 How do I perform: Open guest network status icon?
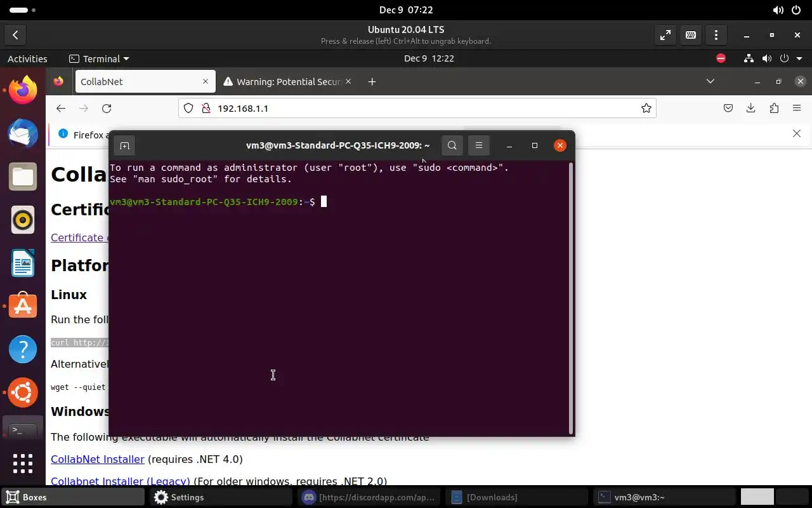(x=749, y=58)
